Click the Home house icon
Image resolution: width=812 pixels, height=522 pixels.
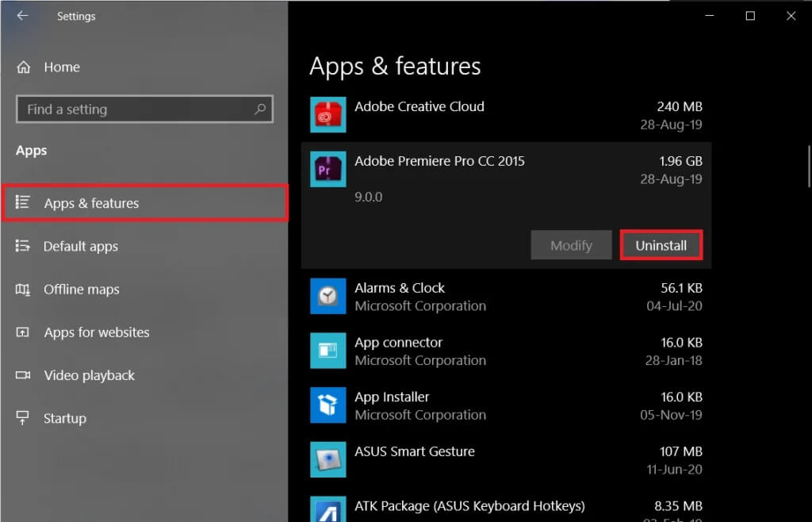[x=23, y=67]
